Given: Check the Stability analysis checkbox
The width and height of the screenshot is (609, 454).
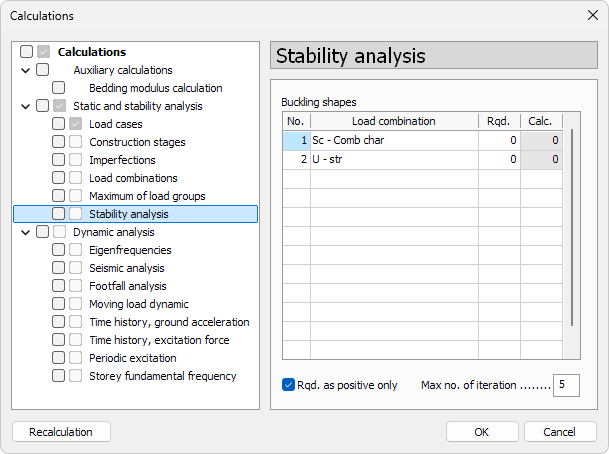Looking at the screenshot, I should [x=58, y=214].
